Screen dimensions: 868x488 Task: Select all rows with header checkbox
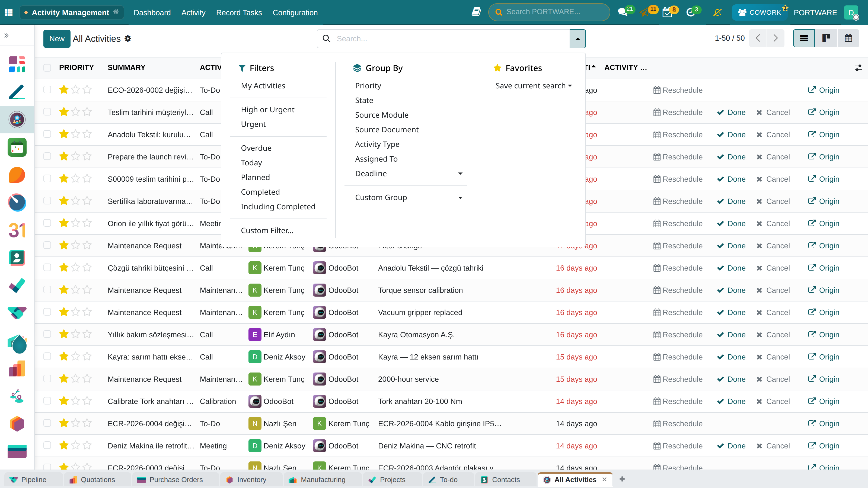47,68
